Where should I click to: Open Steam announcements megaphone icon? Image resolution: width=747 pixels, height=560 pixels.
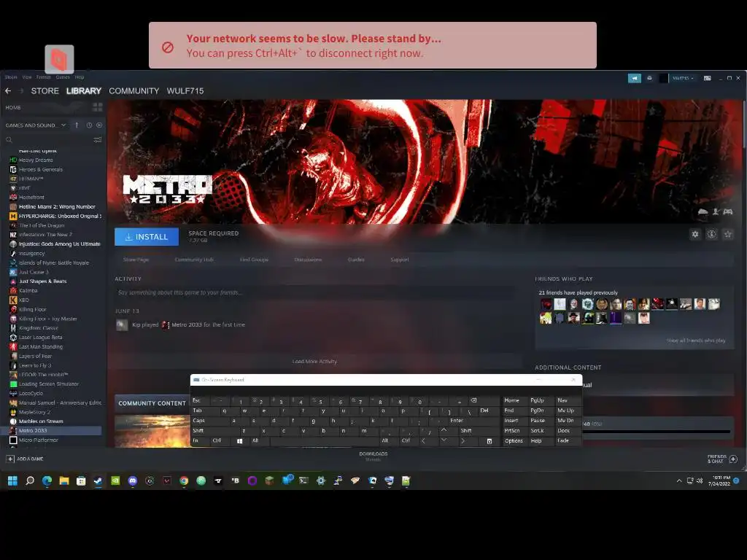(635, 78)
